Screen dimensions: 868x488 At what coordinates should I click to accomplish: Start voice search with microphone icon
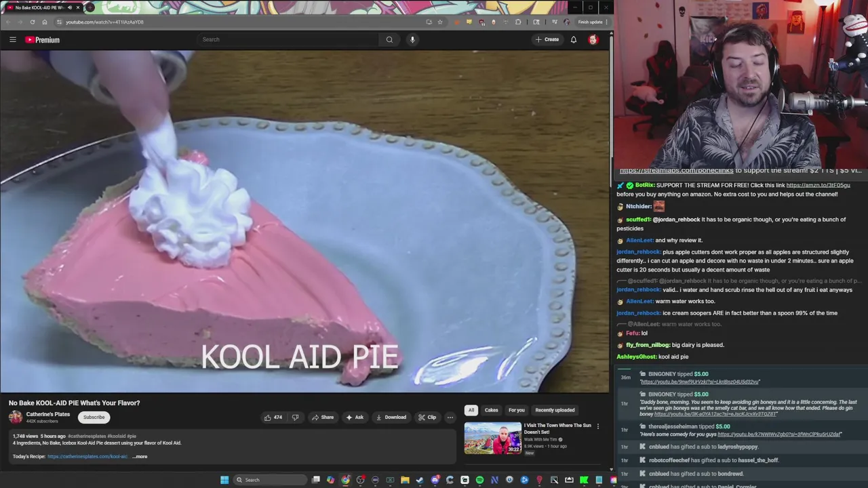(412, 39)
